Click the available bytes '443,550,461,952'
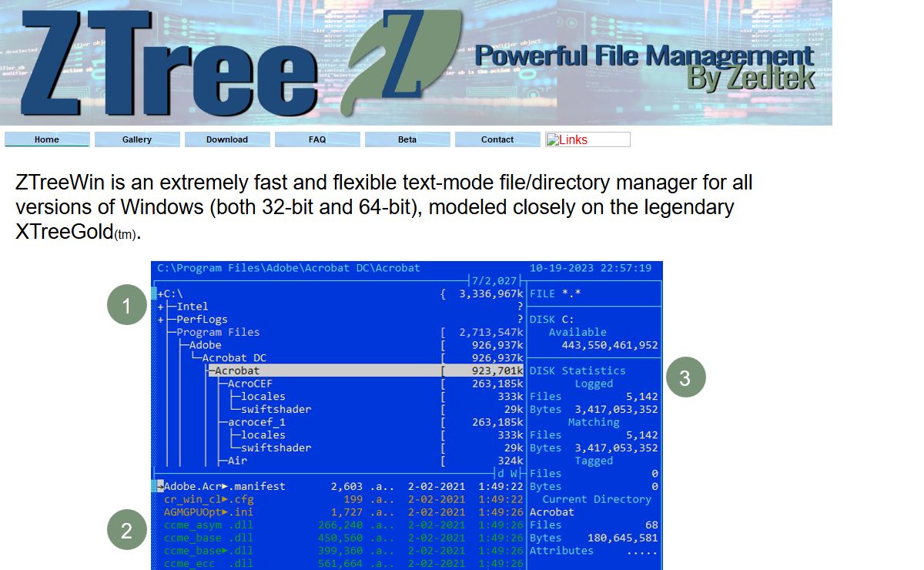 [x=610, y=345]
